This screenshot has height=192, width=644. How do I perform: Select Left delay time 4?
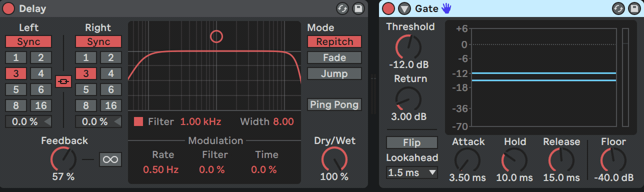[x=41, y=73]
